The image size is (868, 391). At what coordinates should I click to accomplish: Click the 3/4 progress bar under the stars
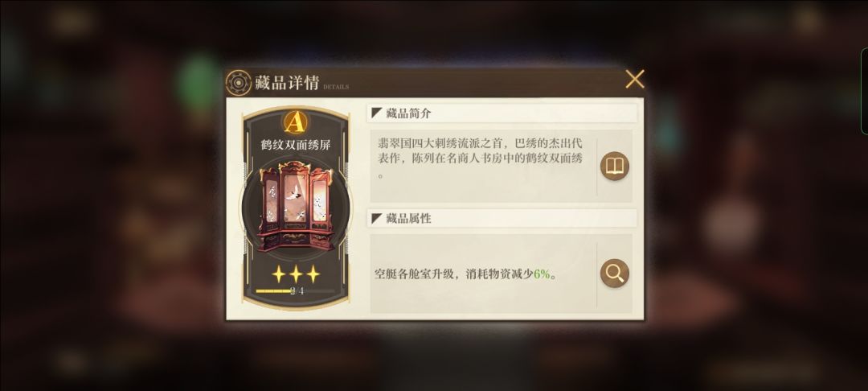(296, 290)
